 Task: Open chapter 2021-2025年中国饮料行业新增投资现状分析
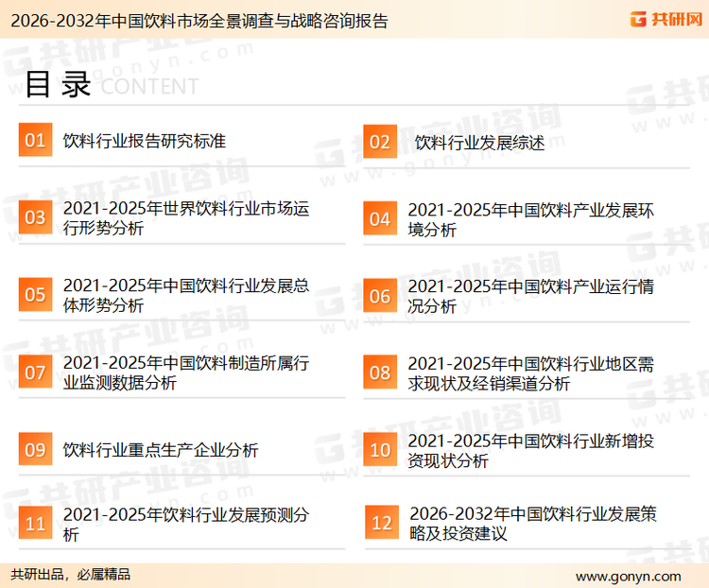[x=530, y=451]
